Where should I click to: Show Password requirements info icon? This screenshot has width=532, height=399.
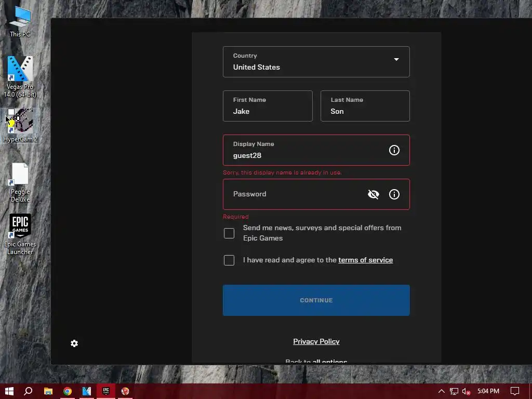pos(394,194)
